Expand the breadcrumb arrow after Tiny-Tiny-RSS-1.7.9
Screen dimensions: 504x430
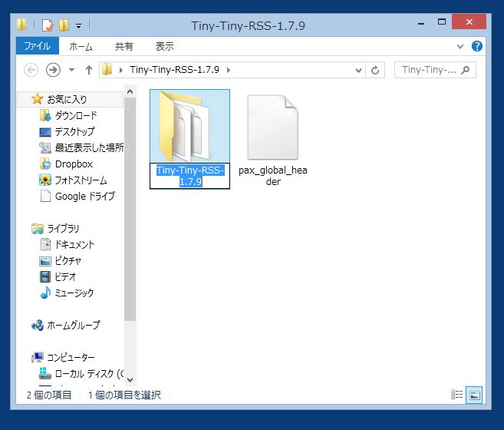click(x=228, y=70)
